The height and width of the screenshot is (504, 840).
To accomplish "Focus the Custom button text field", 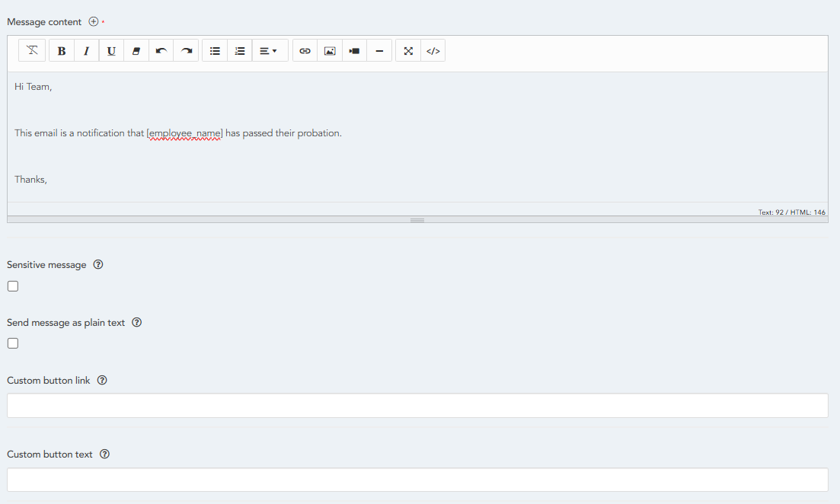I will click(x=417, y=480).
